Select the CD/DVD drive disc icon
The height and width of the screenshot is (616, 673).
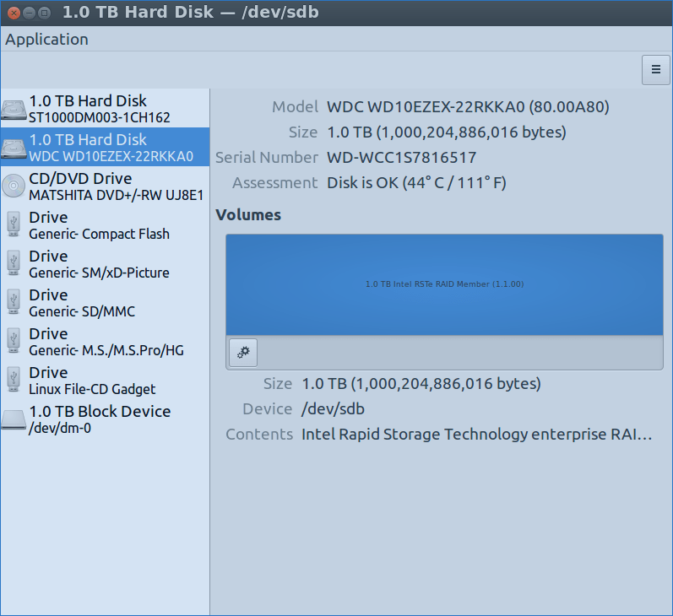14,186
